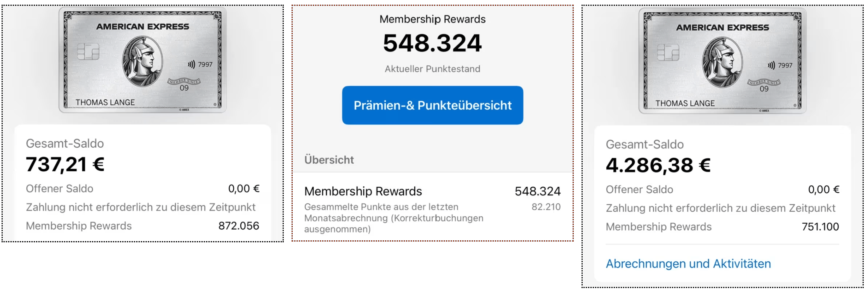This screenshot has height=290, width=868.
Task: Click the Aktueller Punktestand label
Action: tap(432, 69)
